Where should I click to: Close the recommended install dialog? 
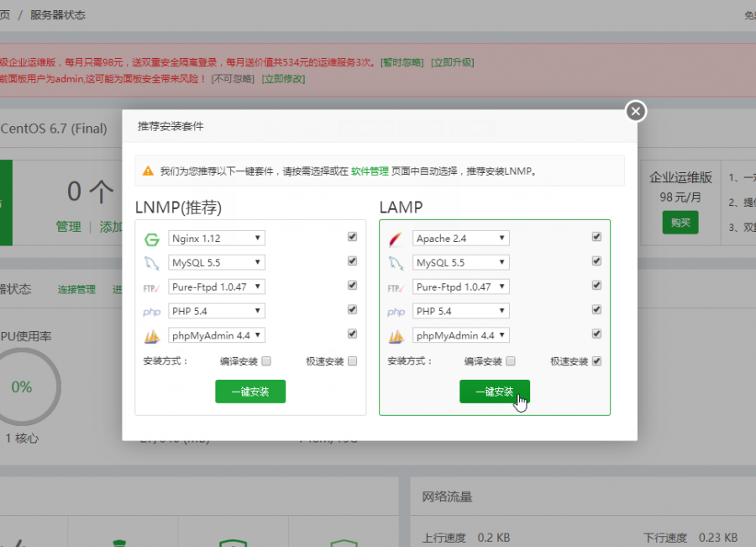(636, 112)
